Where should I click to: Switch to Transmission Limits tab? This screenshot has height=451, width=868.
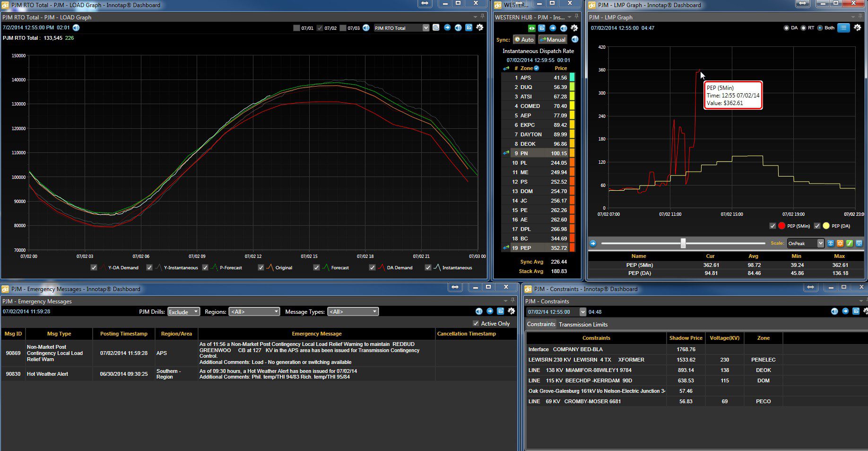[x=583, y=324]
